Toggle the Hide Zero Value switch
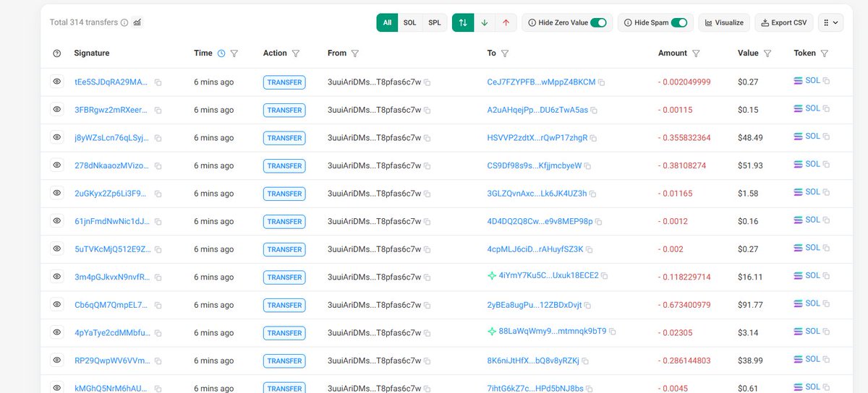The height and width of the screenshot is (393, 868). point(598,22)
